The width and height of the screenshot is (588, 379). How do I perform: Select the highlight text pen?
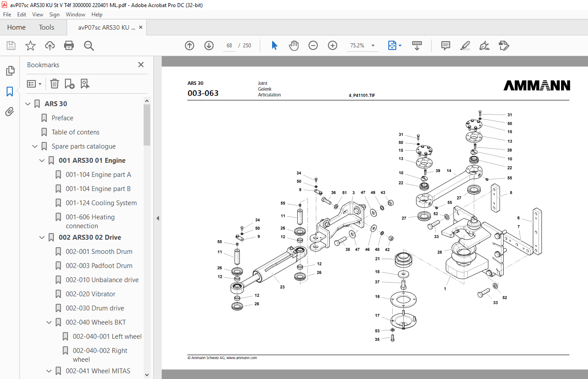tap(465, 46)
